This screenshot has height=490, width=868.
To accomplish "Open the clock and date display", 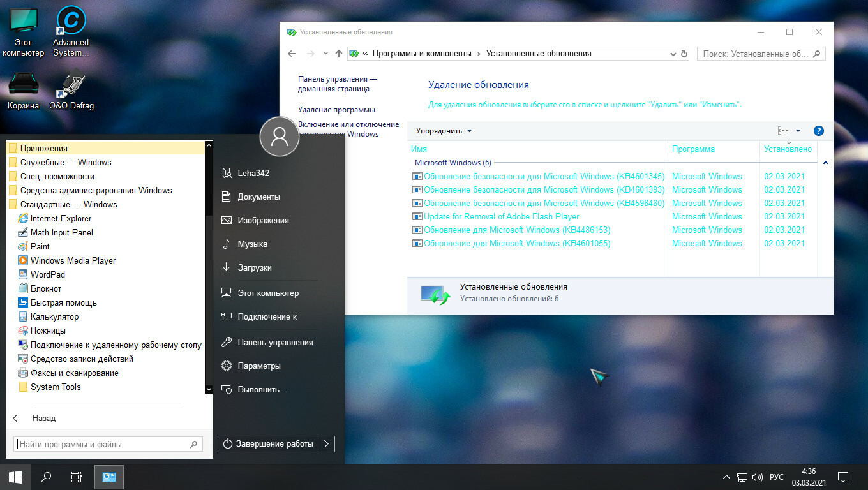I will click(809, 477).
